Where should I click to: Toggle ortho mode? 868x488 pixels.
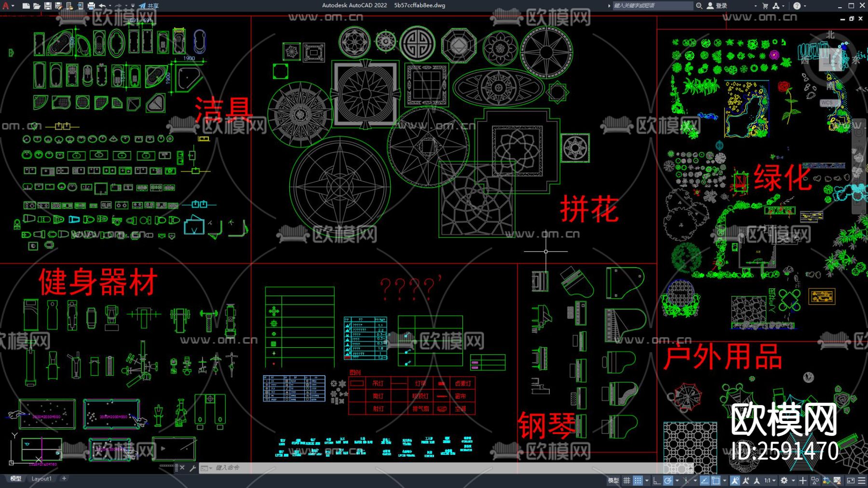[657, 480]
